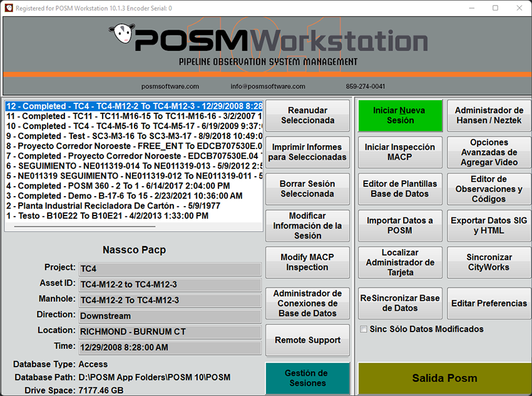Click Importar Datos a POSM
532x396 pixels.
[x=401, y=226]
